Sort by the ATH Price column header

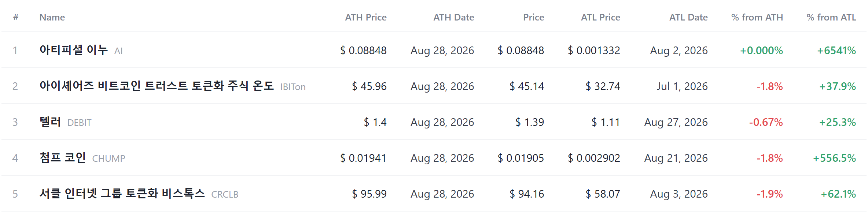(x=365, y=17)
